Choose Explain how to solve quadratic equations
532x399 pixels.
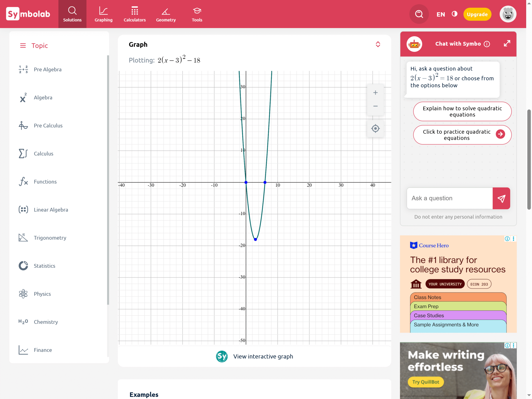click(x=462, y=111)
